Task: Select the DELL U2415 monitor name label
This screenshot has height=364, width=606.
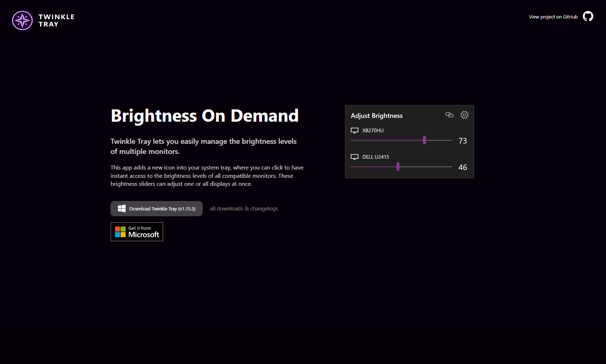Action: (375, 157)
